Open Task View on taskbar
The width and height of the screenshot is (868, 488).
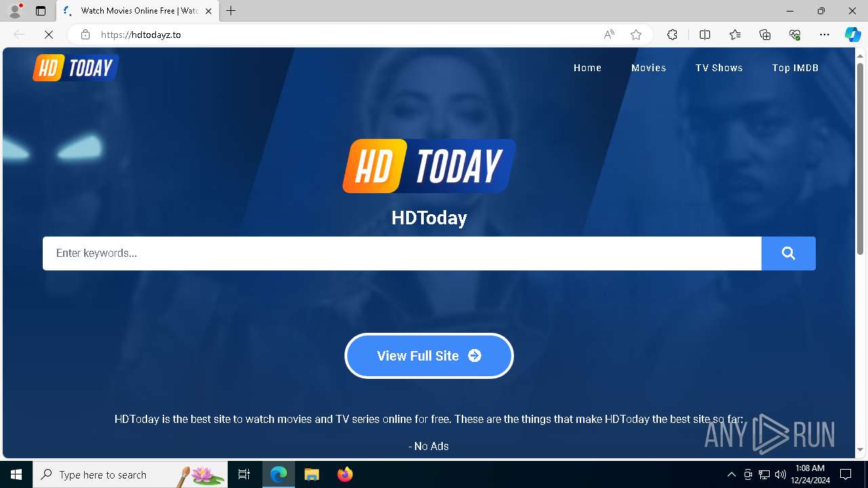[244, 474]
